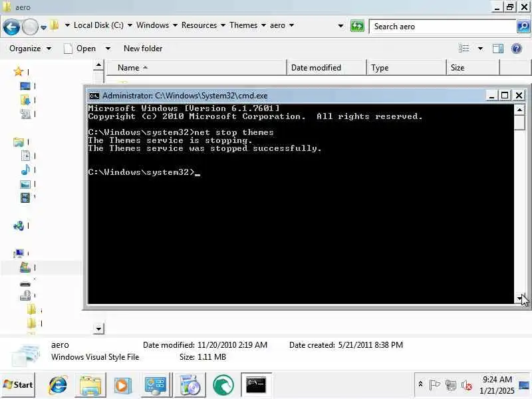
Task: Open Music library note icon
Action: [25, 170]
